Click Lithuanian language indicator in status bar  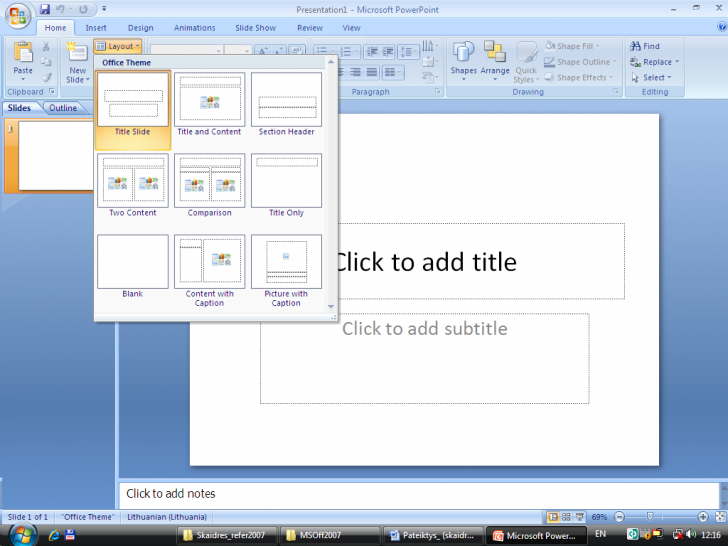pos(167,517)
